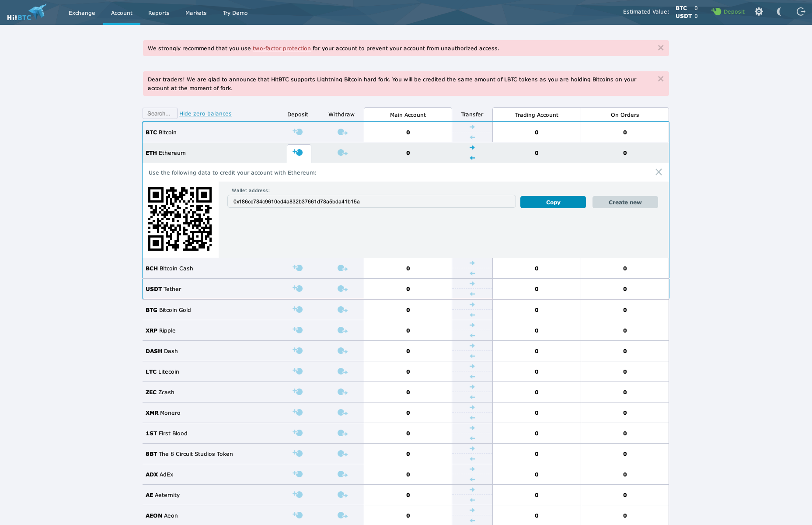Create new wallet address
The height and width of the screenshot is (525, 812).
pos(625,202)
